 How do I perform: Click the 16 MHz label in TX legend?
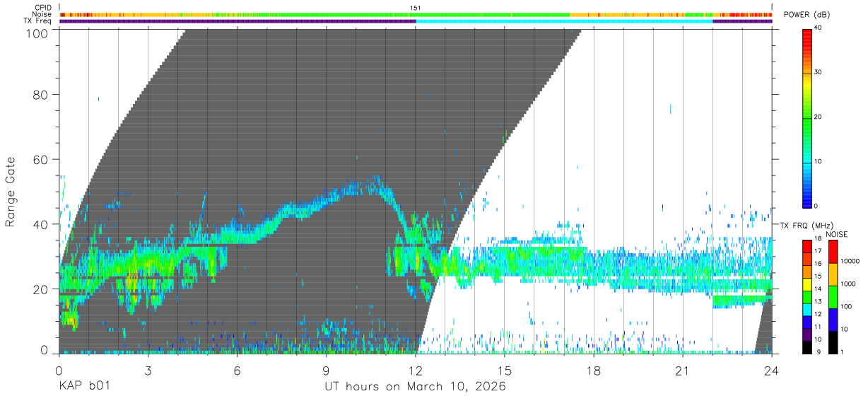pyautogui.click(x=819, y=263)
